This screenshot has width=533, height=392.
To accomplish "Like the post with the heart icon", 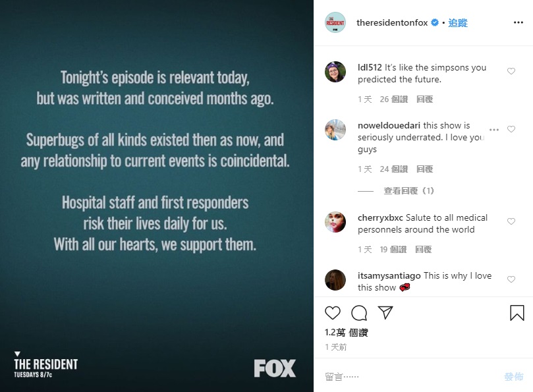I will click(333, 313).
